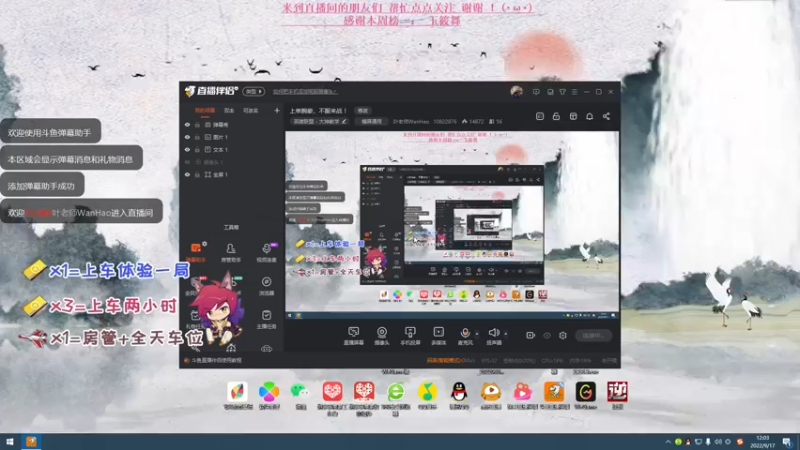Image resolution: width=800 pixels, height=450 pixels.
Task: Click the pill button right of the category
Action: [371, 121]
